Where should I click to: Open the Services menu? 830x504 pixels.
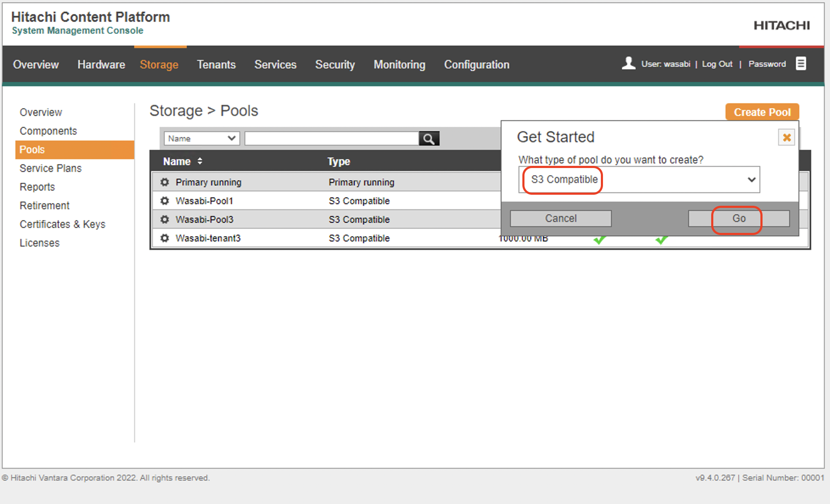275,64
